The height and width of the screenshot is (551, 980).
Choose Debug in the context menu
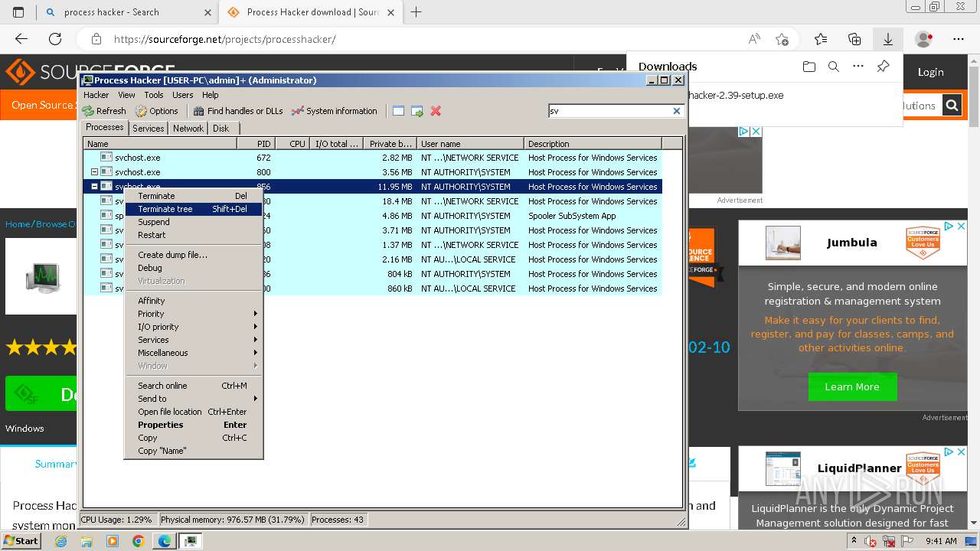tap(194, 268)
